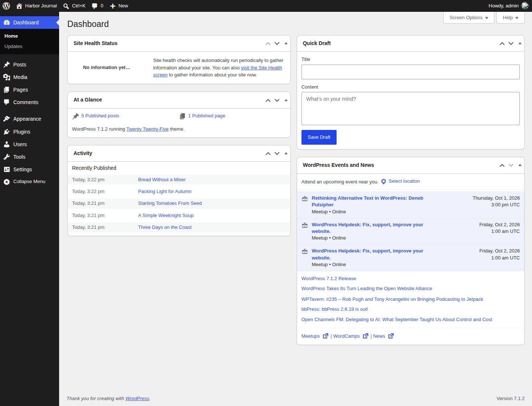Image resolution: width=532 pixels, height=406 pixels.
Task: Click the Harbor Journal site name
Action: click(41, 6)
